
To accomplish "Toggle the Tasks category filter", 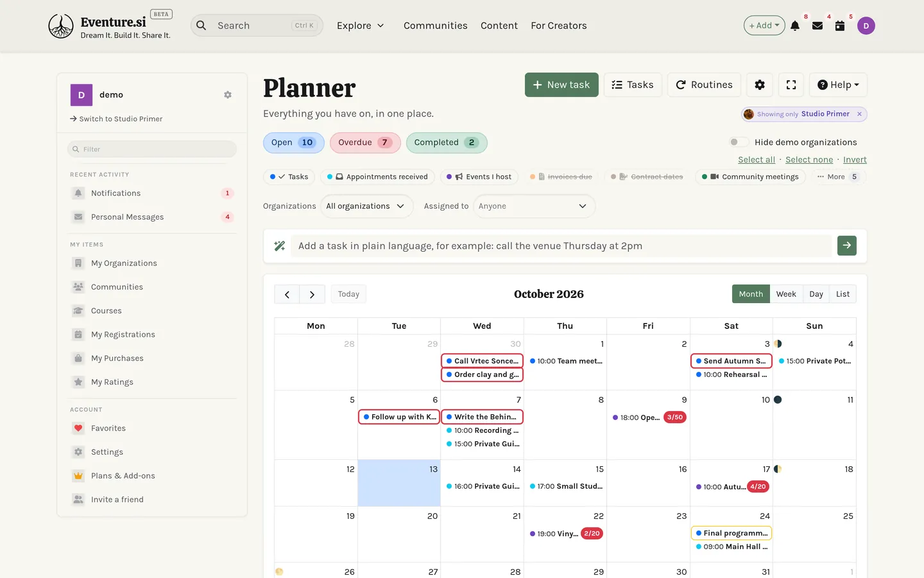I will (x=289, y=177).
